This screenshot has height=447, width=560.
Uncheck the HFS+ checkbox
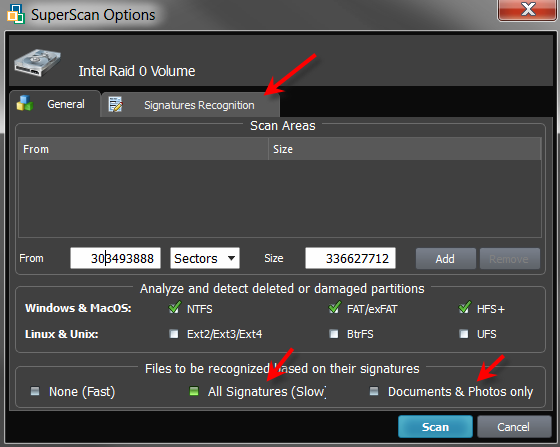464,307
